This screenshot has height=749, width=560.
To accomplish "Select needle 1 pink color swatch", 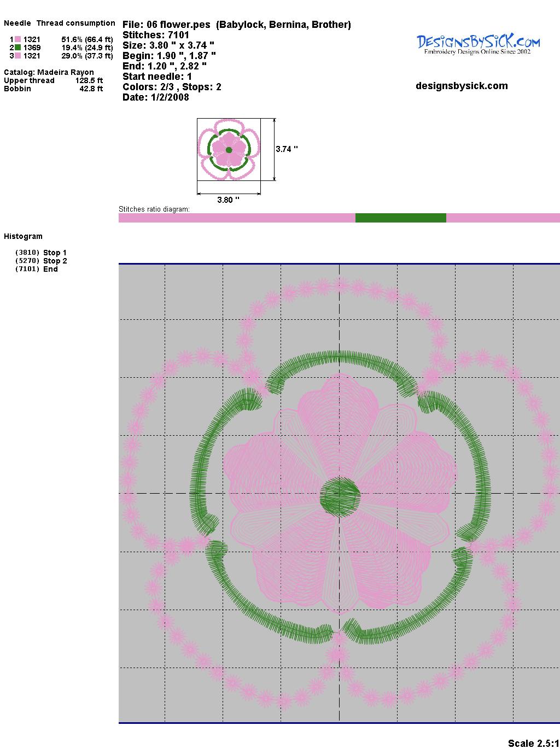I will click(17, 39).
